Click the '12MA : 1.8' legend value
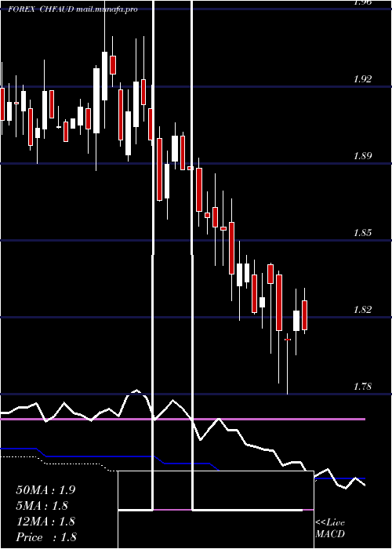This screenshot has height=549, width=392. coord(45,522)
